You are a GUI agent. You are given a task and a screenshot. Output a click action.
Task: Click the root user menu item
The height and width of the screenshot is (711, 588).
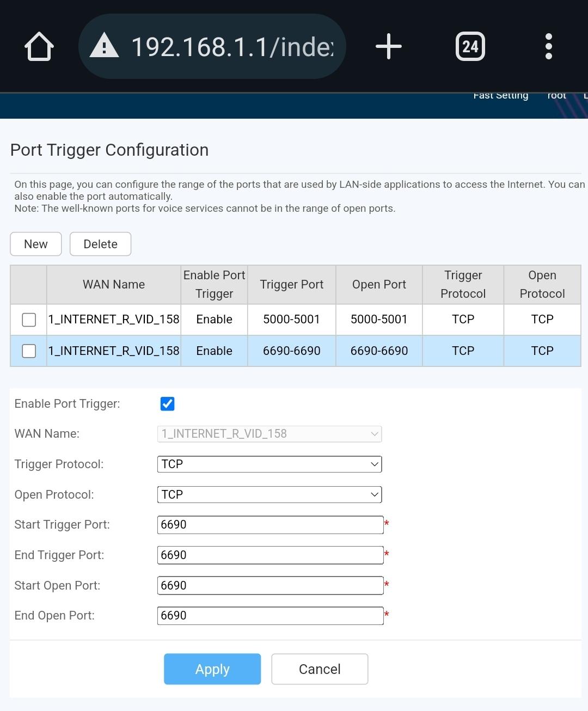pos(556,96)
